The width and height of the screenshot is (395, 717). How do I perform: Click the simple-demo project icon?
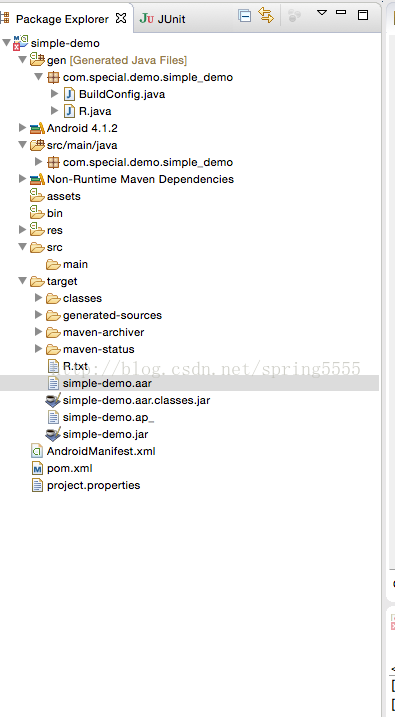[x=21, y=43]
